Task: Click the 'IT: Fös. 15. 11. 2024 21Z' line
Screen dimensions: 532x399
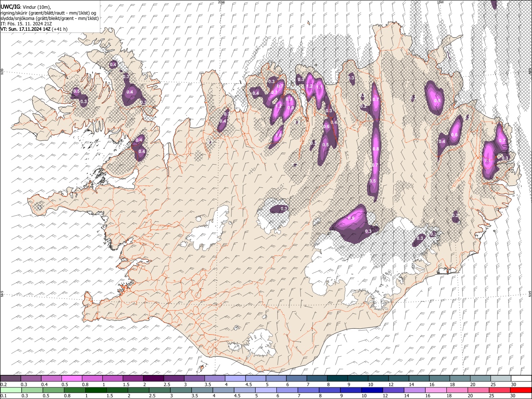Action: [26, 24]
